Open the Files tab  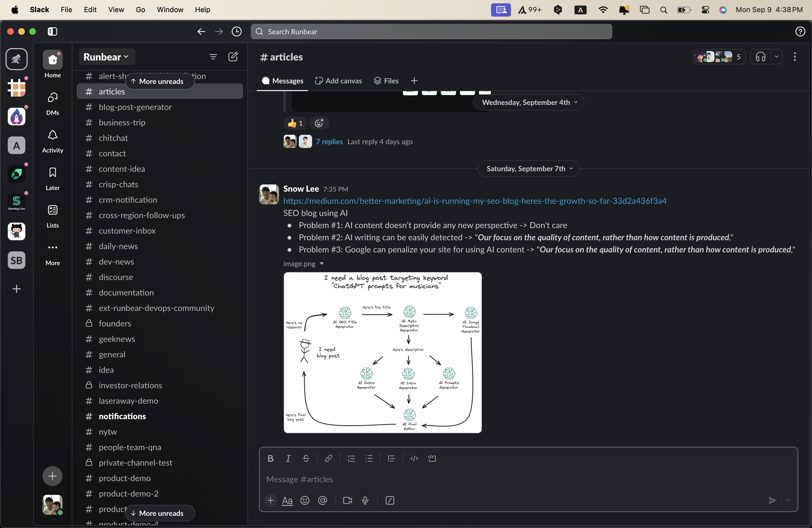coord(386,81)
